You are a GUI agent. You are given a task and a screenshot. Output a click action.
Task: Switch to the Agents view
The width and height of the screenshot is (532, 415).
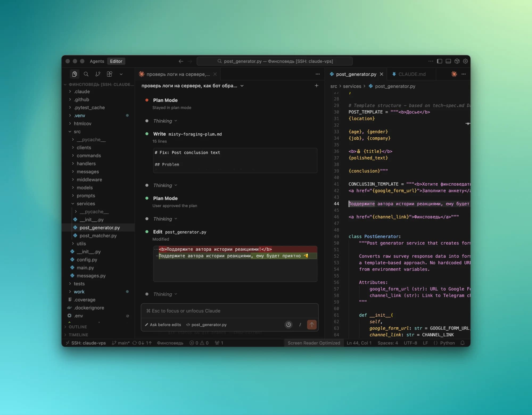(x=97, y=61)
